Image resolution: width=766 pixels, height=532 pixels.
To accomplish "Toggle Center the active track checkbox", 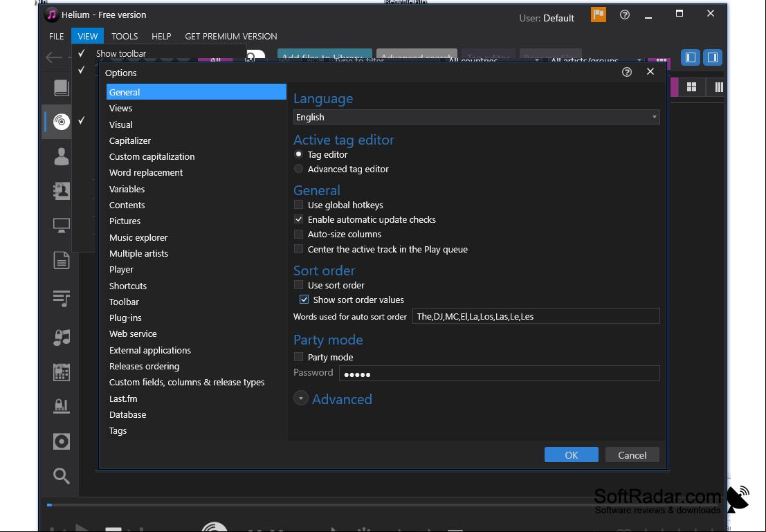I will [298, 249].
